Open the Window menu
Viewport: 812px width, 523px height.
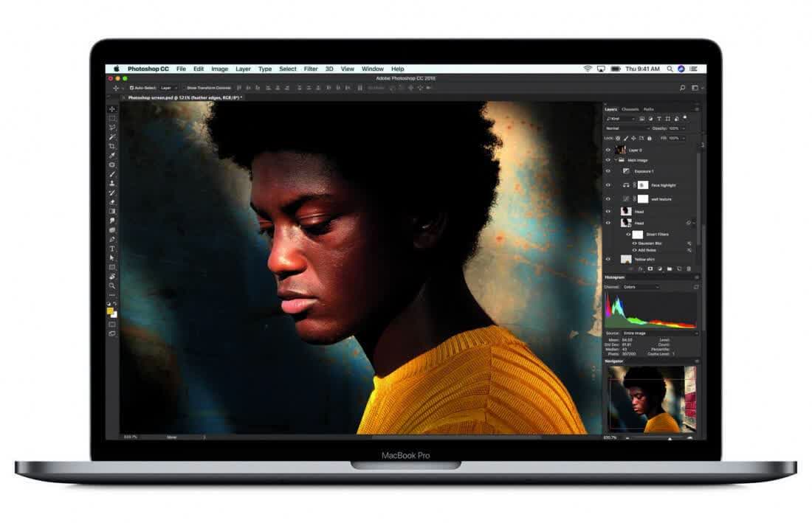(x=372, y=69)
